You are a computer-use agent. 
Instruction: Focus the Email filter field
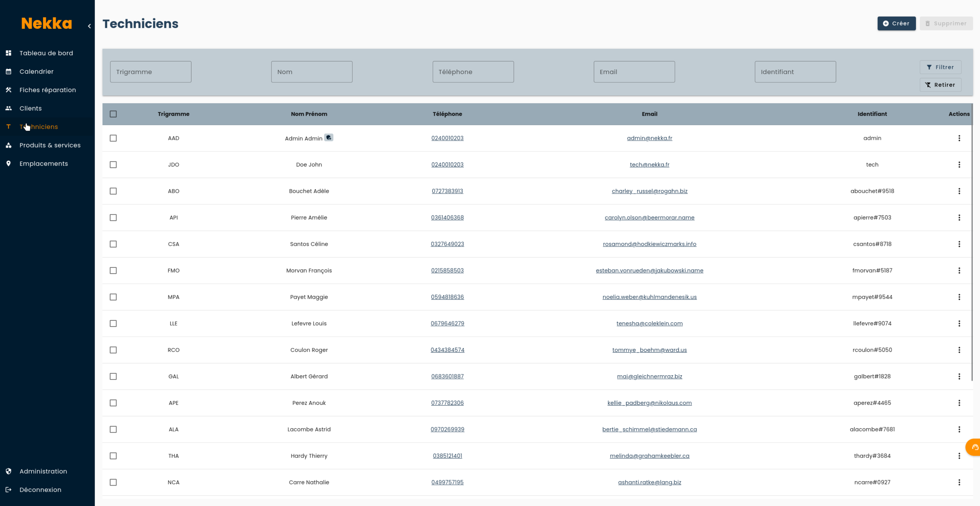634,72
